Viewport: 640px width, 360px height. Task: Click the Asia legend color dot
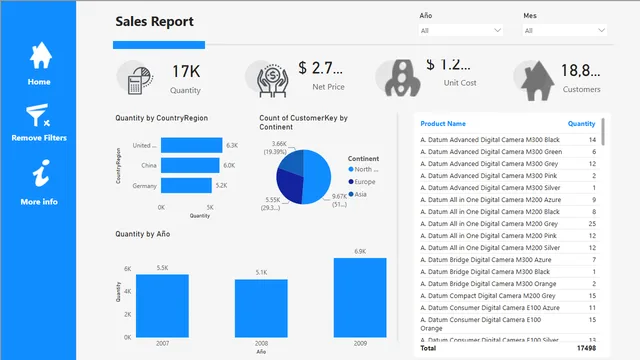351,194
